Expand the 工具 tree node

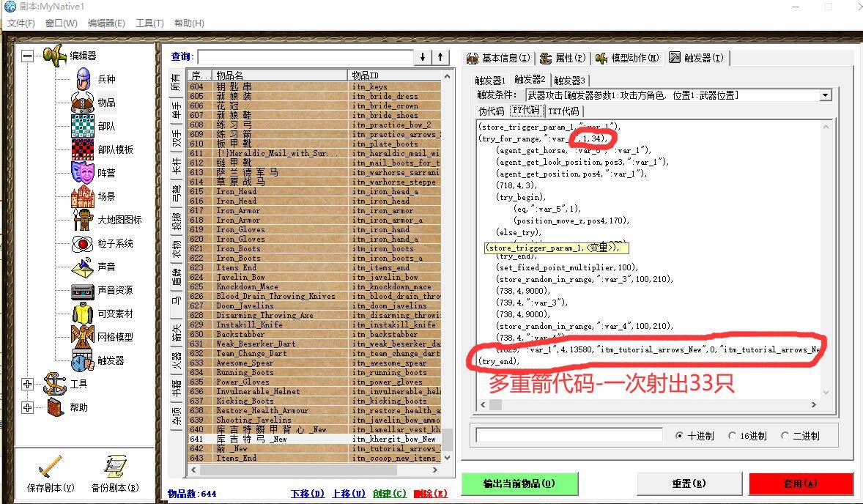(26, 384)
